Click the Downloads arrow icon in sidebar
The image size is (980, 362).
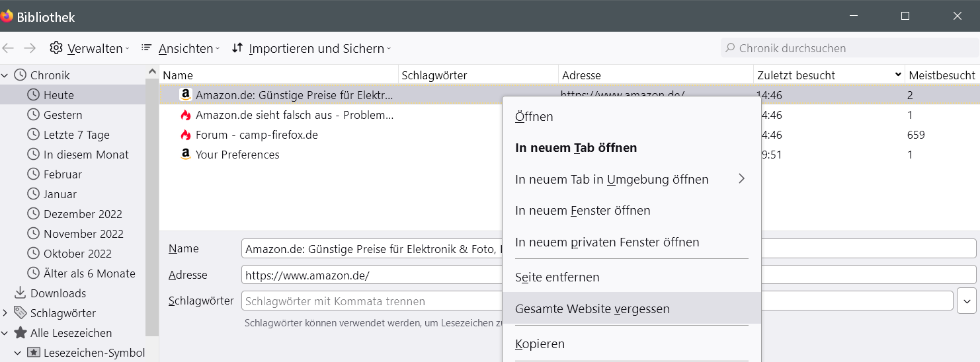coord(20,293)
